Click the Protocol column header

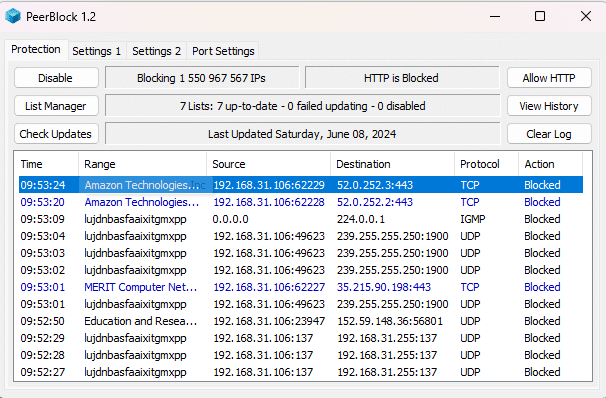click(486, 164)
